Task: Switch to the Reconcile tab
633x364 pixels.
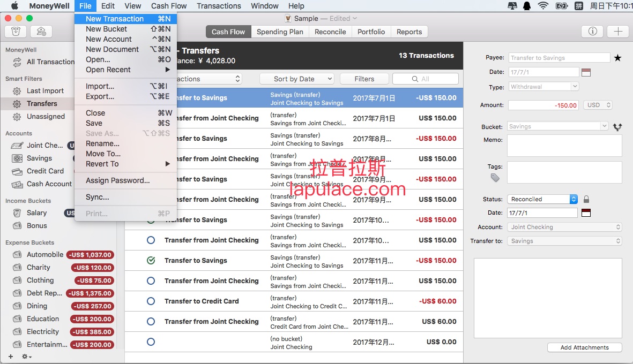Action: point(330,32)
